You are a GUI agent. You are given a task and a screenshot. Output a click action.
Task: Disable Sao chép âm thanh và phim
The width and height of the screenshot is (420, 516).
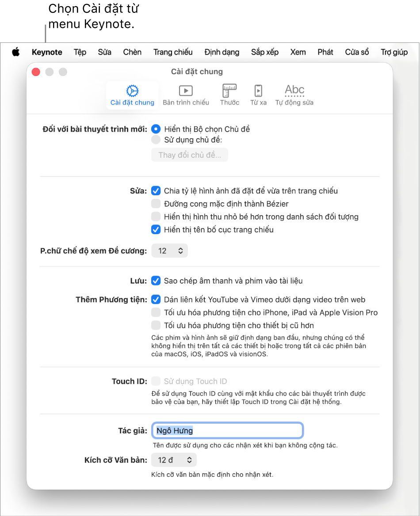156,281
